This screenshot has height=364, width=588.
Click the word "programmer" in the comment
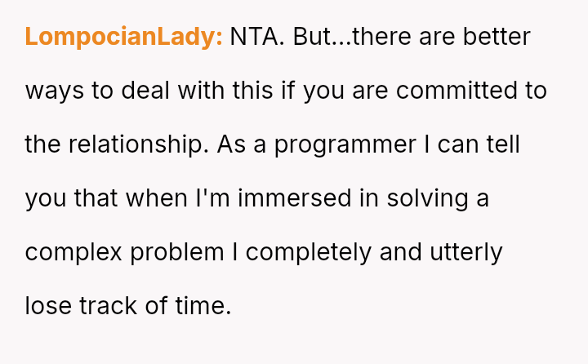point(345,144)
